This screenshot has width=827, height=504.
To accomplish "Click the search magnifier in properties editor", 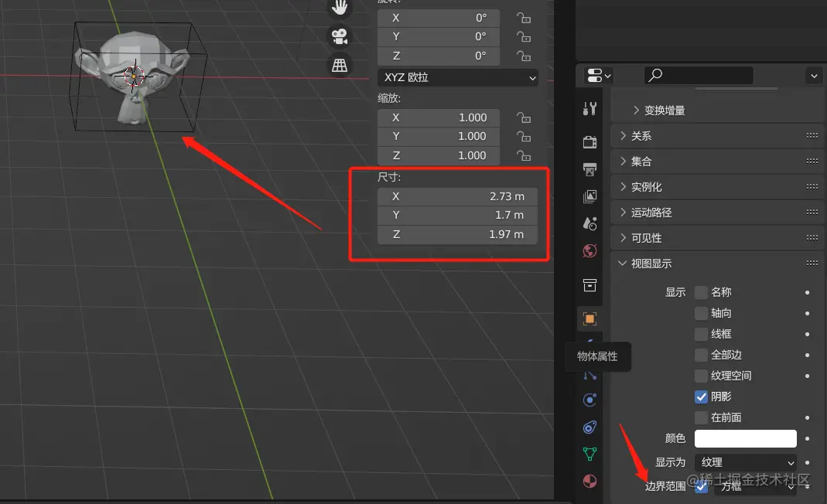I will click(x=655, y=76).
